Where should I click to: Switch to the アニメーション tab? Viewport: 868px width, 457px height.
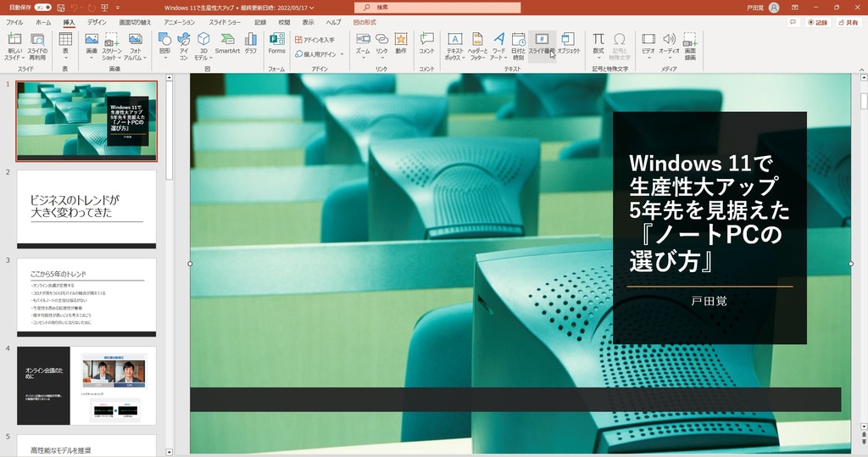[180, 22]
